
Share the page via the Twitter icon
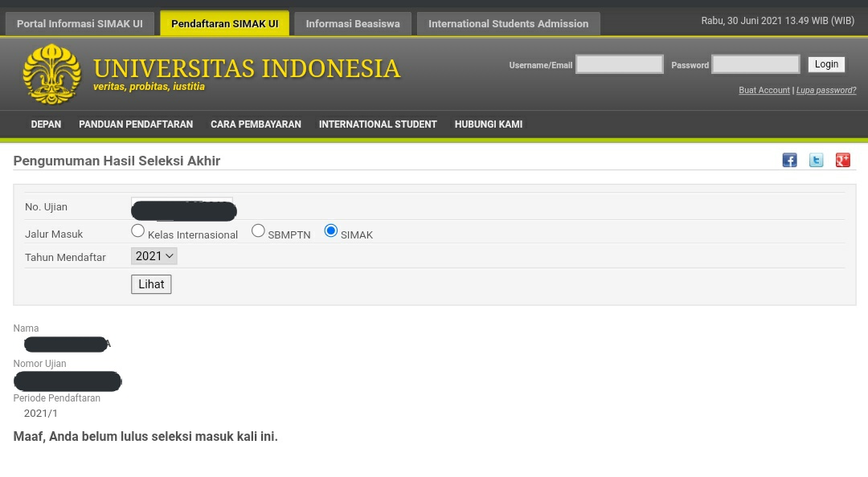816,160
